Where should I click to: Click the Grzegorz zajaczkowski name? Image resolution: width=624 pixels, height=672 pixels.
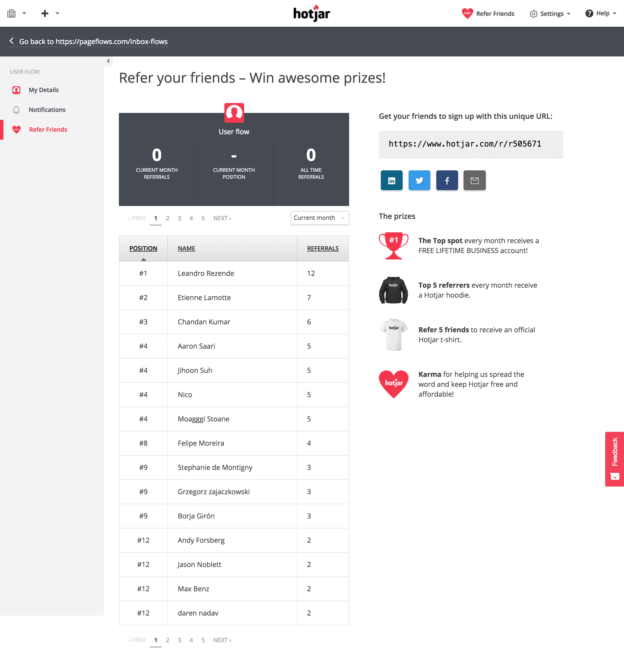[214, 492]
